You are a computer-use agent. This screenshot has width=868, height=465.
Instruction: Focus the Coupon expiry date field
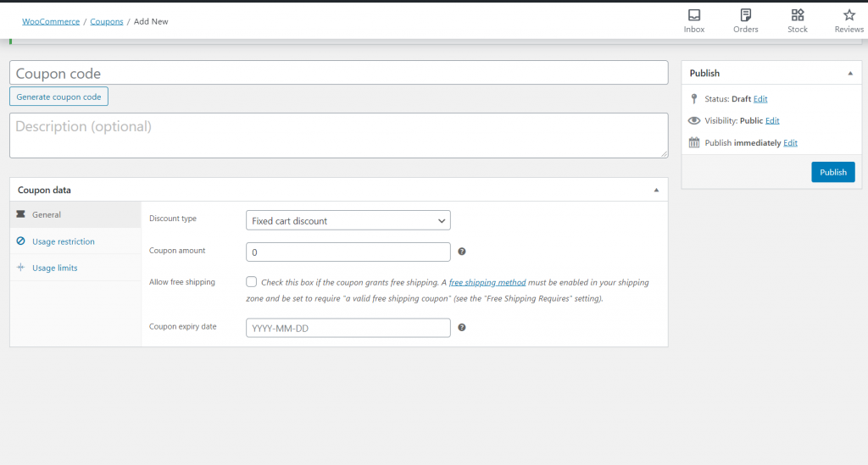coord(348,328)
